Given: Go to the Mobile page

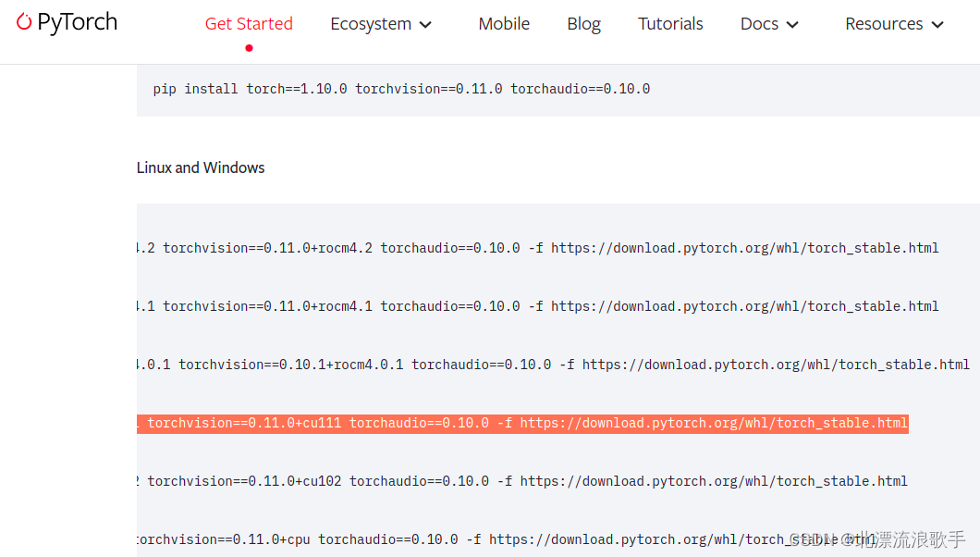Looking at the screenshot, I should point(504,24).
